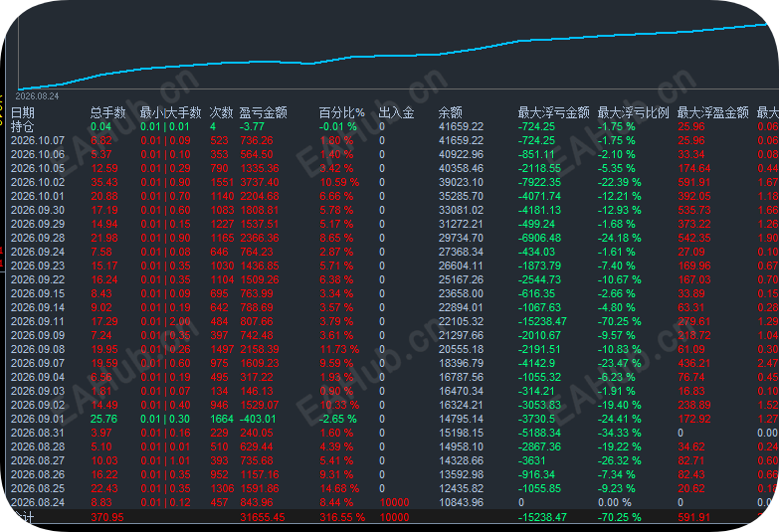The width and height of the screenshot is (779, 532).
Task: Select the 2026.09.08 date row
Action: coord(38,349)
